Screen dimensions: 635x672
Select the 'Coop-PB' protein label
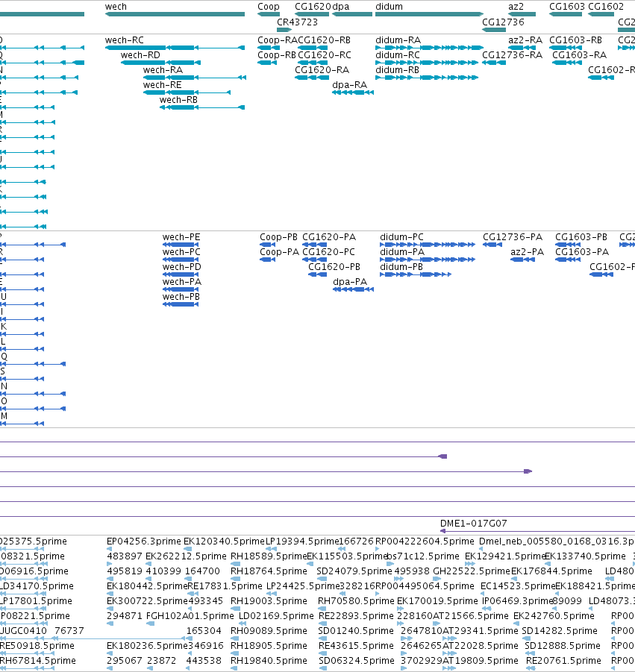pyautogui.click(x=278, y=237)
